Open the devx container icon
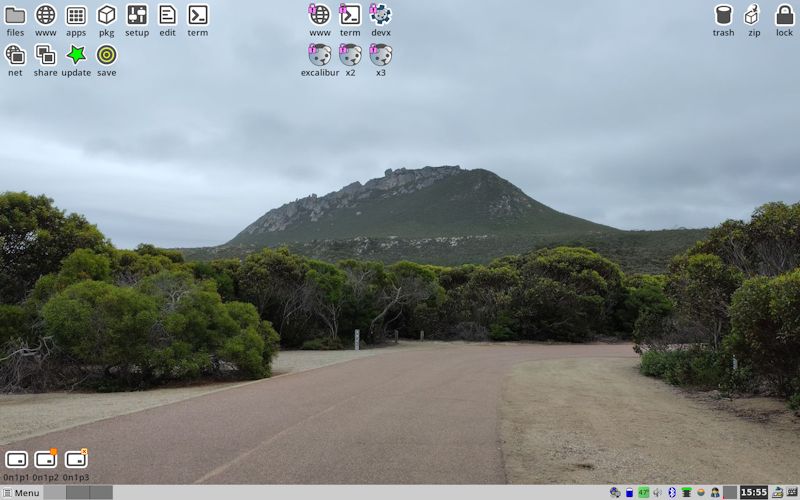The image size is (800, 500). [x=381, y=20]
